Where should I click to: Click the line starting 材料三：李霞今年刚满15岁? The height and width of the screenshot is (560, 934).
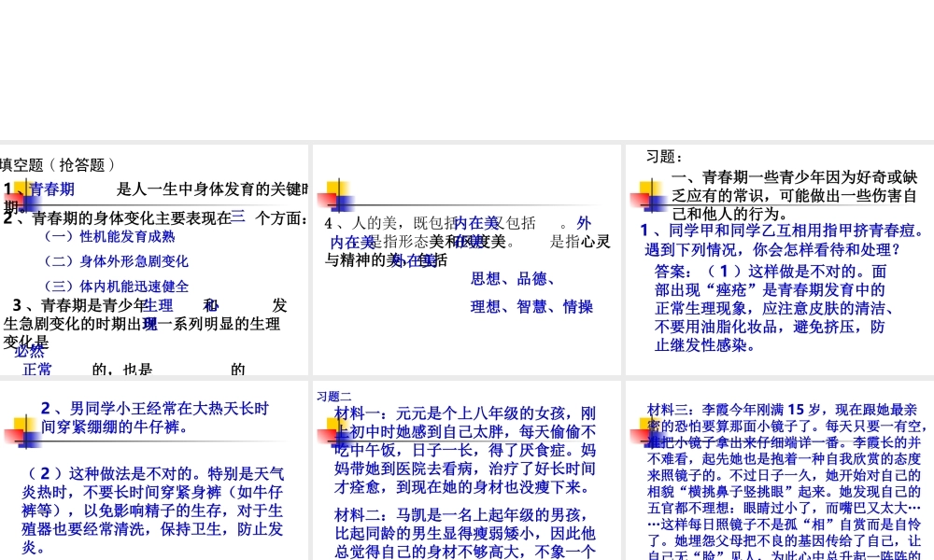click(782, 410)
